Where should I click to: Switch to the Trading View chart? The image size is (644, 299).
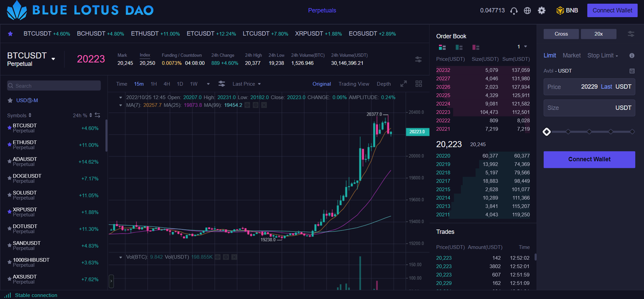(354, 84)
